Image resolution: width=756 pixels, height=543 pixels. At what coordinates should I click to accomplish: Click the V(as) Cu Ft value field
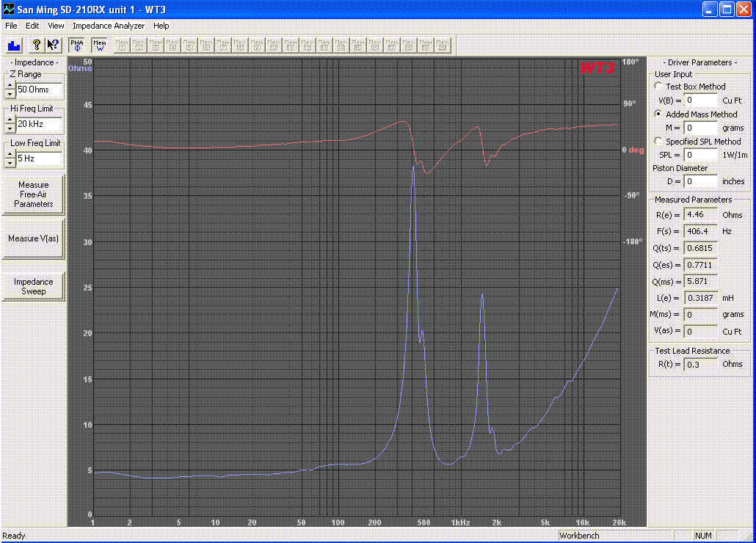point(700,331)
